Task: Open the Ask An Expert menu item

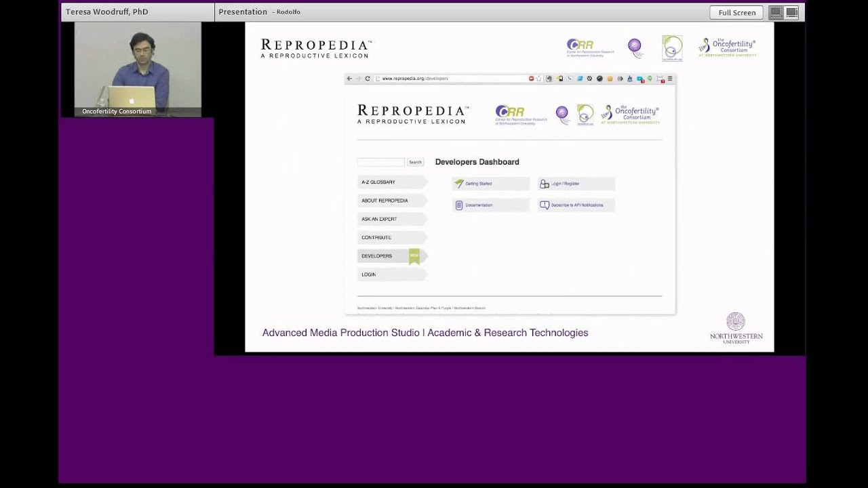Action: click(393, 219)
